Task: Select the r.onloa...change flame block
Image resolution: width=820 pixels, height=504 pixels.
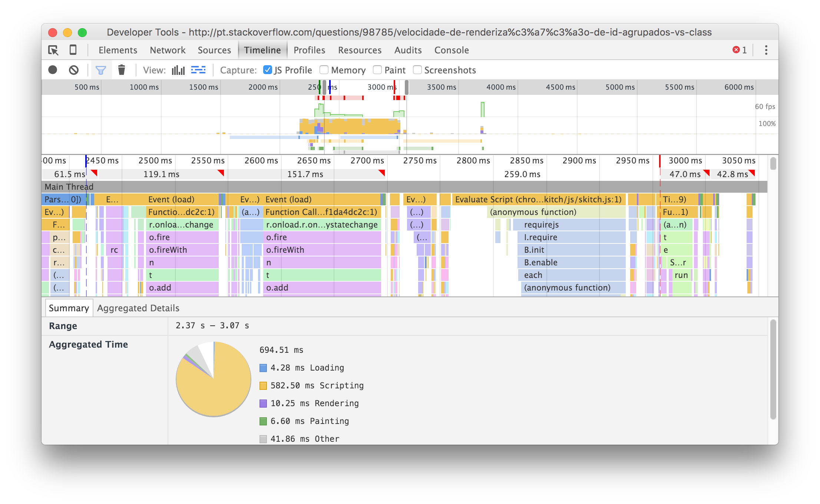Action: pos(182,225)
